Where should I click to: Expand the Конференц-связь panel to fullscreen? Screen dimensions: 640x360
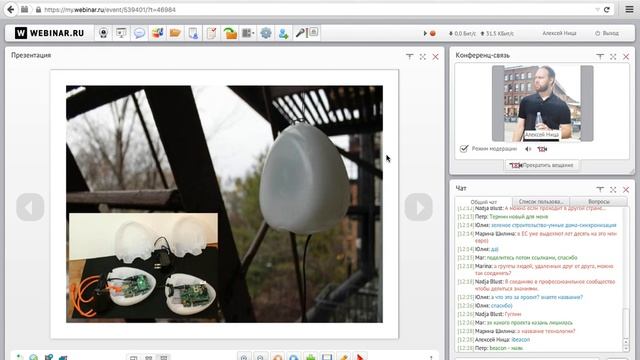(613, 57)
